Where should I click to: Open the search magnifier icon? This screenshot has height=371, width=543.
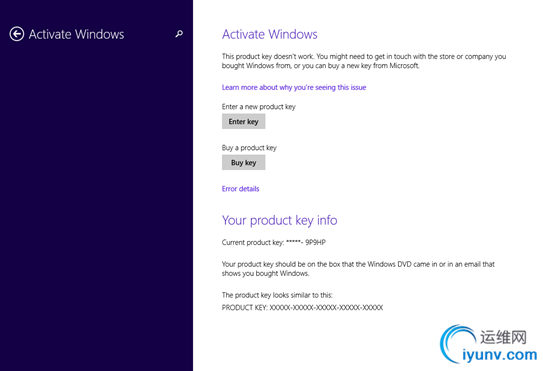[179, 34]
